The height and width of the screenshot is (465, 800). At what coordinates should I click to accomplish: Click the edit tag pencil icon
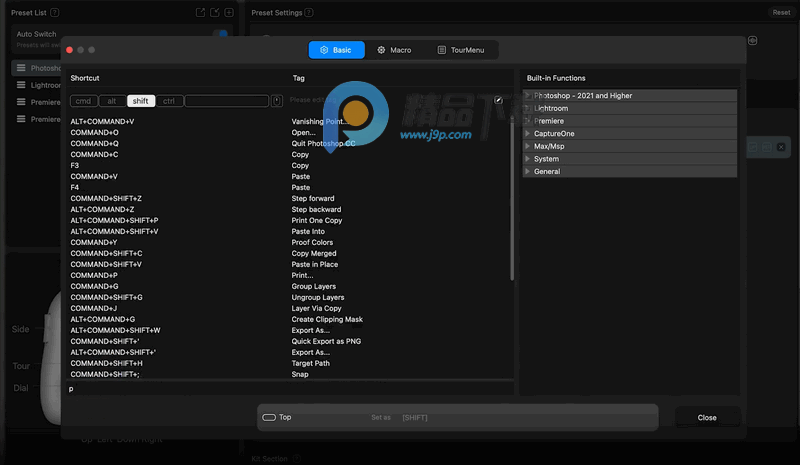498,100
